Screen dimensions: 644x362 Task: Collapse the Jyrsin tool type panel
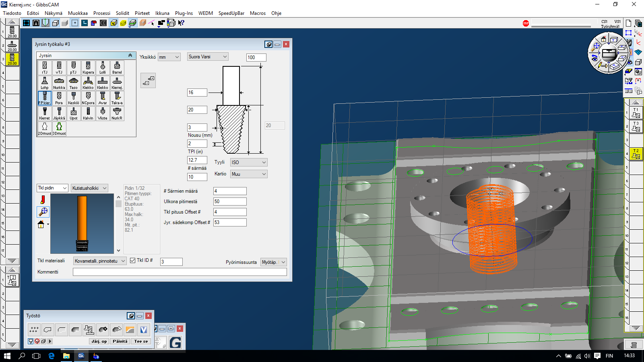pos(130,56)
